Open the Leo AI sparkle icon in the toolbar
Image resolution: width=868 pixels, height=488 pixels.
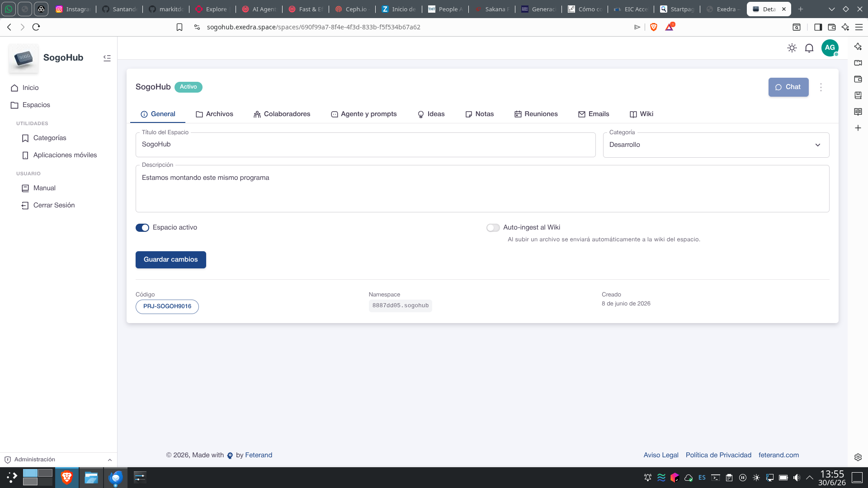[x=845, y=27]
